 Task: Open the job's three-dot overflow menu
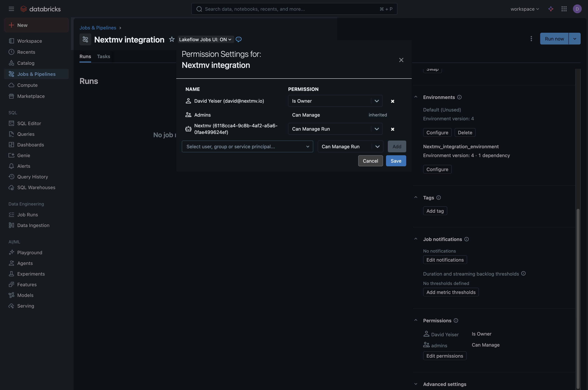pyautogui.click(x=531, y=39)
